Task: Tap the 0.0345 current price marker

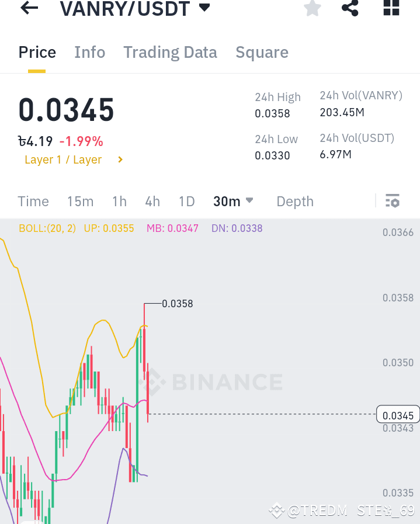Action: pyautogui.click(x=398, y=415)
